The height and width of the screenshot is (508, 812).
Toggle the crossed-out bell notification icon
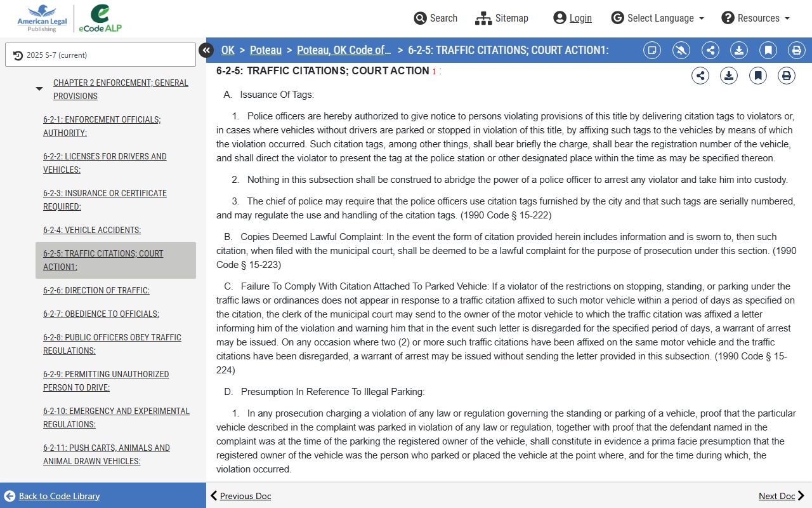(x=681, y=50)
